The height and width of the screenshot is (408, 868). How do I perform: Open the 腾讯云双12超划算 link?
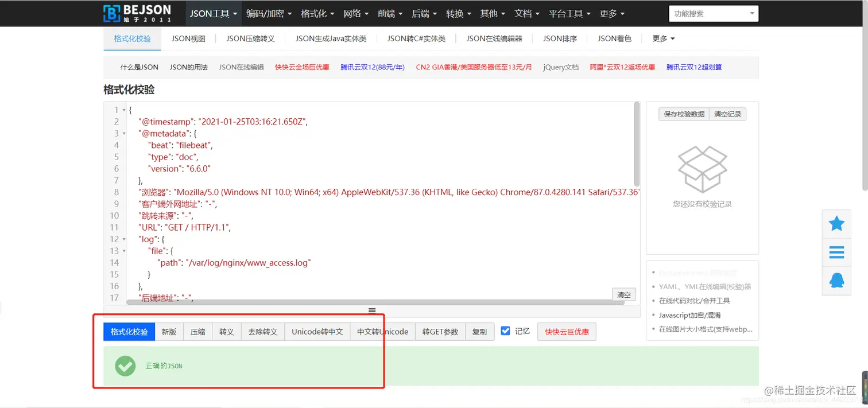click(694, 67)
